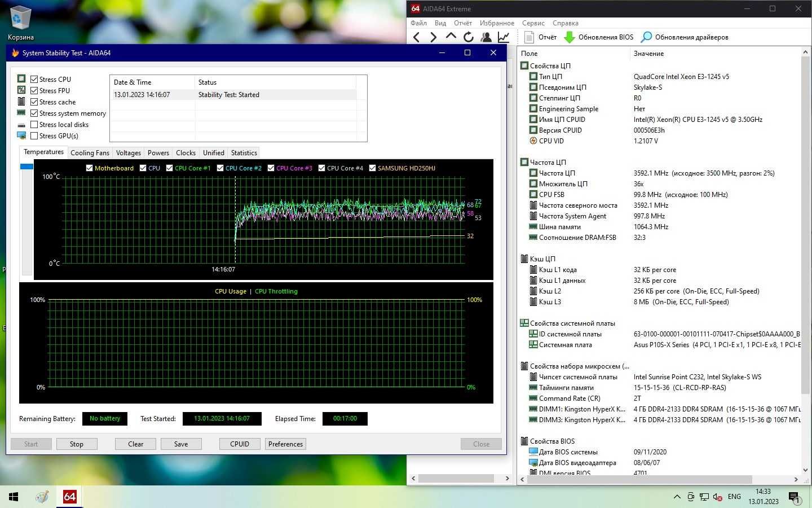Viewport: 812px width, 508px height.
Task: Select AIDA64 icon in taskbar
Action: click(69, 497)
